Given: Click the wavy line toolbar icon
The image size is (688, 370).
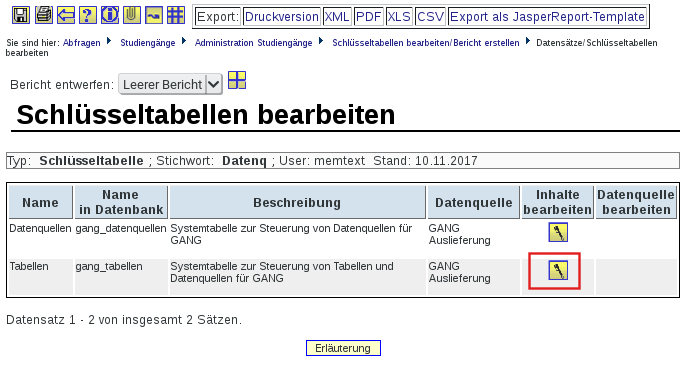Looking at the screenshot, I should click(154, 15).
